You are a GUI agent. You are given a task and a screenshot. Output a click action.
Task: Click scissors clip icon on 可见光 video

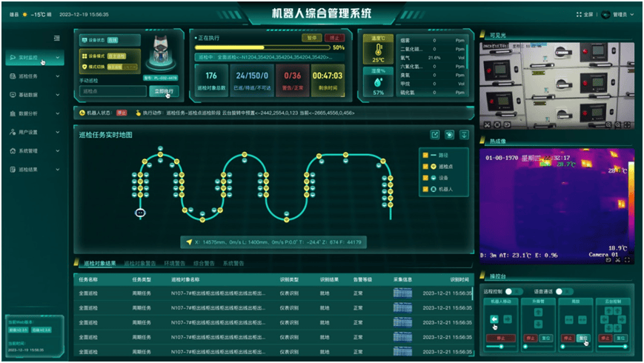click(487, 125)
